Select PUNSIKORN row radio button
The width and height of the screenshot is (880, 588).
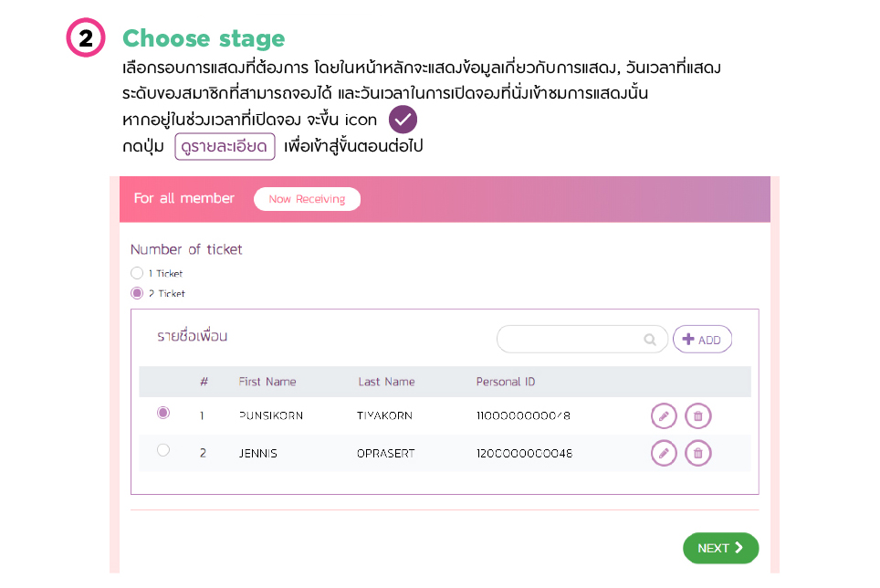pyautogui.click(x=163, y=413)
